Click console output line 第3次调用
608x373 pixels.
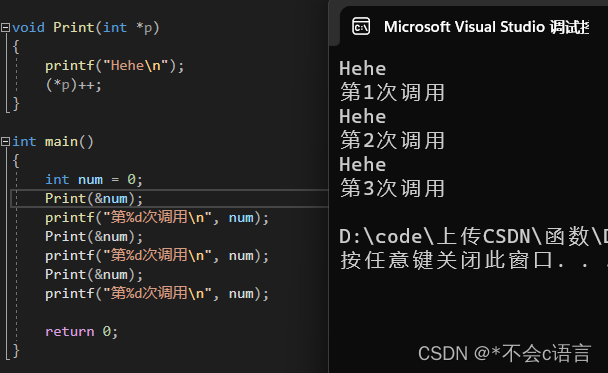click(x=392, y=188)
